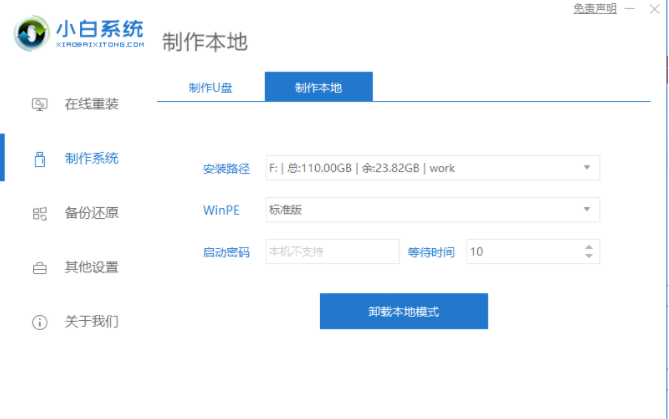Click the 制作系统 USB drive icon
Viewport: 669px width, 419px height.
tap(40, 159)
